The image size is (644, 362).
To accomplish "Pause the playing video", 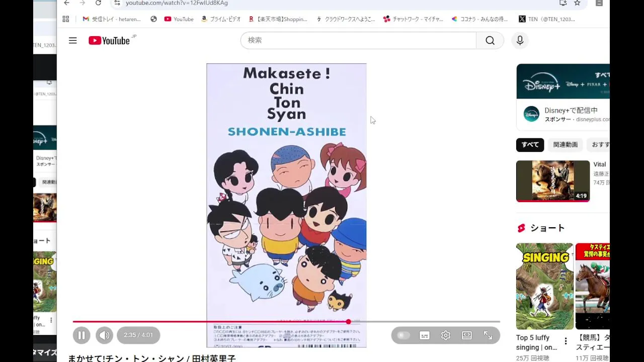I will [82, 335].
